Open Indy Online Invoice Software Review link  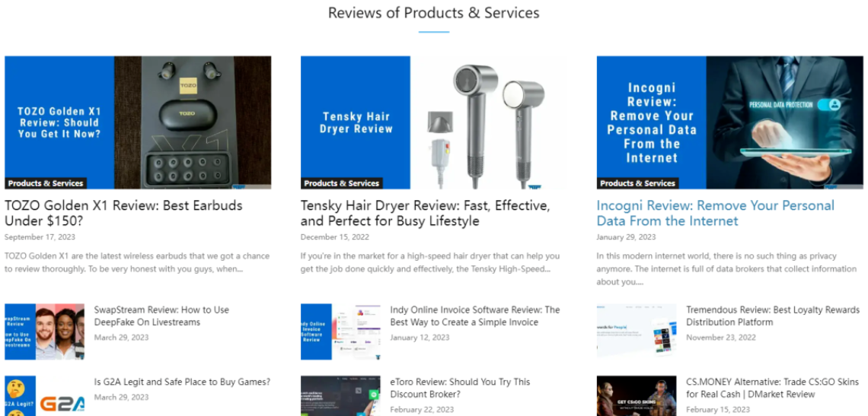click(475, 316)
